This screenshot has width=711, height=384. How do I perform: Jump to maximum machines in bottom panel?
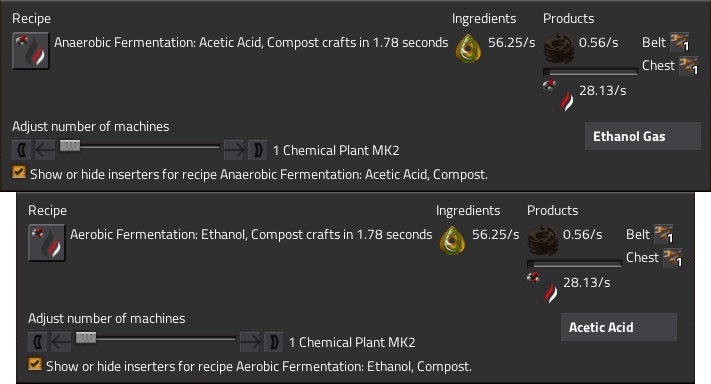[274, 341]
